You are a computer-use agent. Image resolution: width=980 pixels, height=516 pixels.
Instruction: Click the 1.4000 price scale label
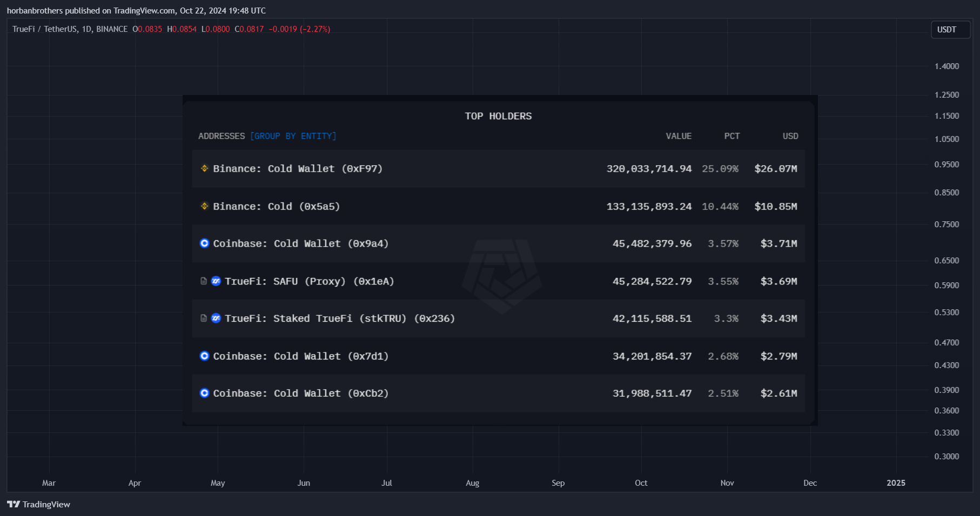pyautogui.click(x=947, y=66)
